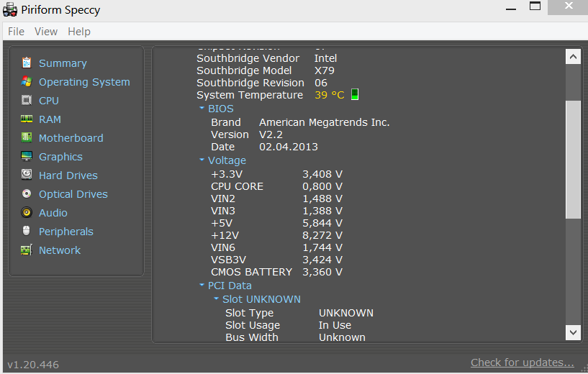This screenshot has height=374, width=588.
Task: Select the Audio section label
Action: click(53, 213)
